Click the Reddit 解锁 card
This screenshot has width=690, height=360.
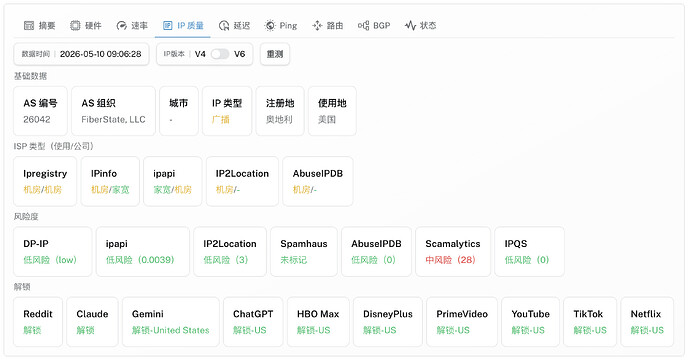38,322
